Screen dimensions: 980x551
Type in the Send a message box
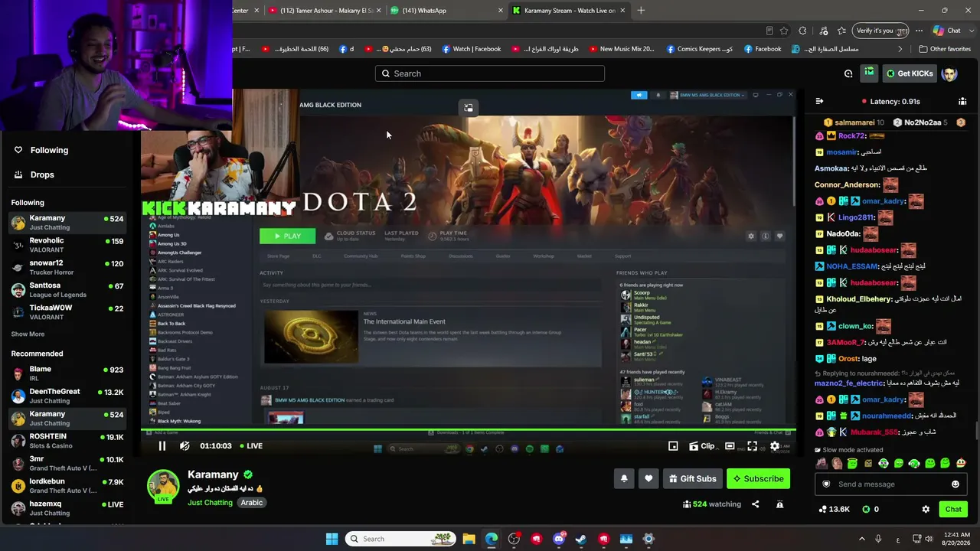pos(892,484)
